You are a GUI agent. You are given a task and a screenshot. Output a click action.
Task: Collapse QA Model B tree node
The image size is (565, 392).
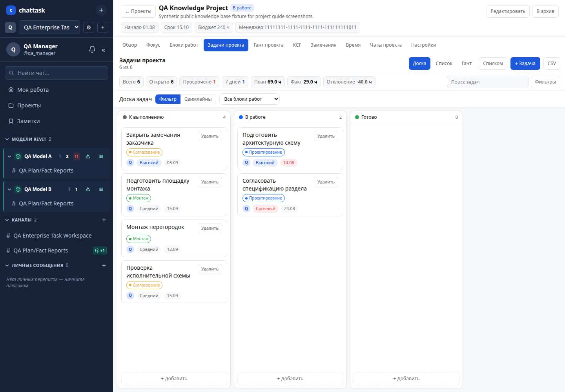9,189
